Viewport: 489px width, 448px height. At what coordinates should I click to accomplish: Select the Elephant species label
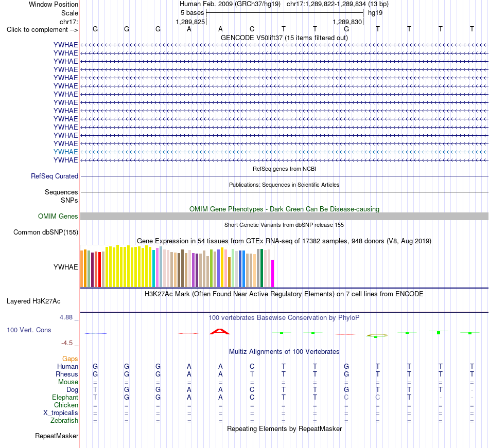click(x=65, y=398)
